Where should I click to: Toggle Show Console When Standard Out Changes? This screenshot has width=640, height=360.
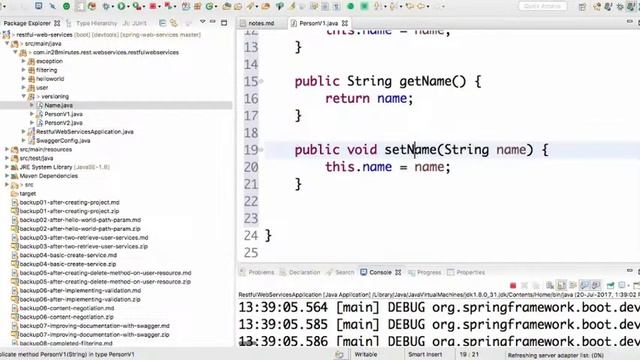(x=584, y=285)
